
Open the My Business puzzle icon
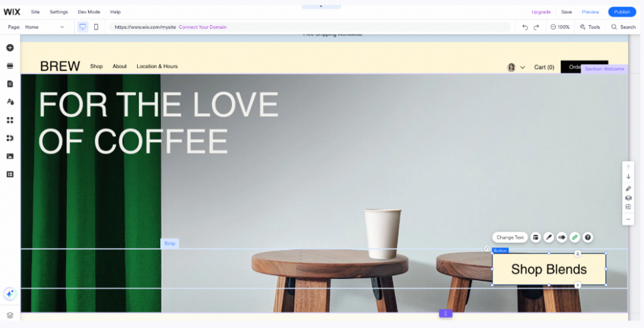pyautogui.click(x=10, y=138)
